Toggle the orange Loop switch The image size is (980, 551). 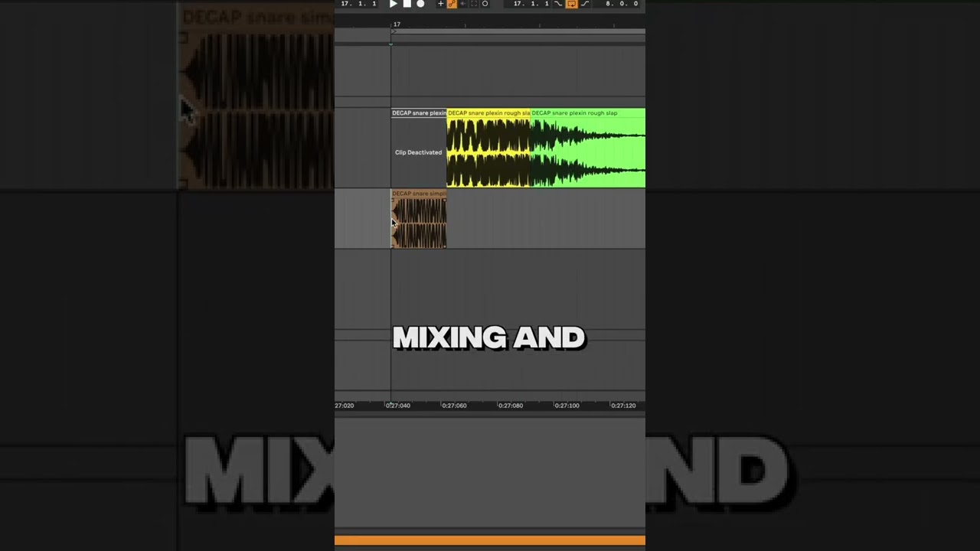tap(571, 4)
